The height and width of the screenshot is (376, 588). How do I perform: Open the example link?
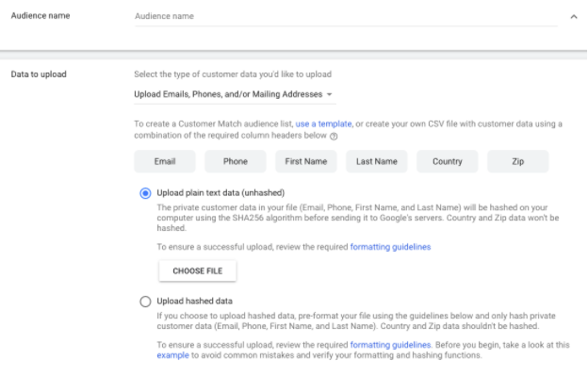tap(172, 355)
